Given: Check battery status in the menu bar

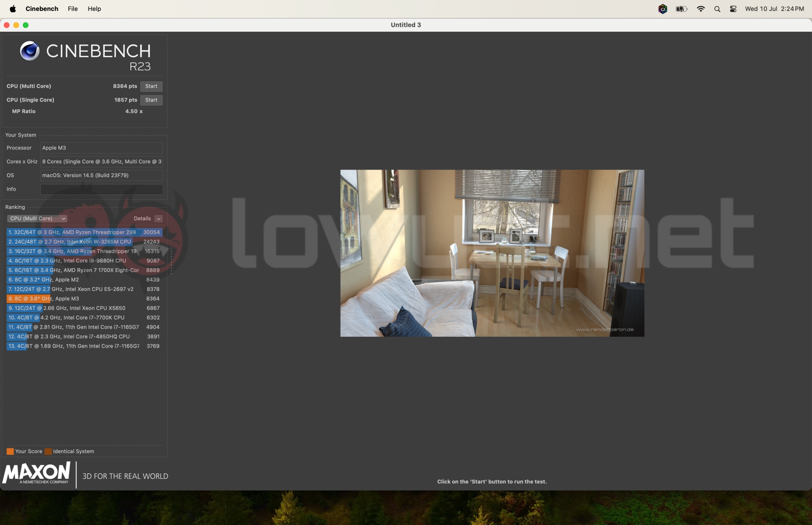Looking at the screenshot, I should [x=681, y=9].
